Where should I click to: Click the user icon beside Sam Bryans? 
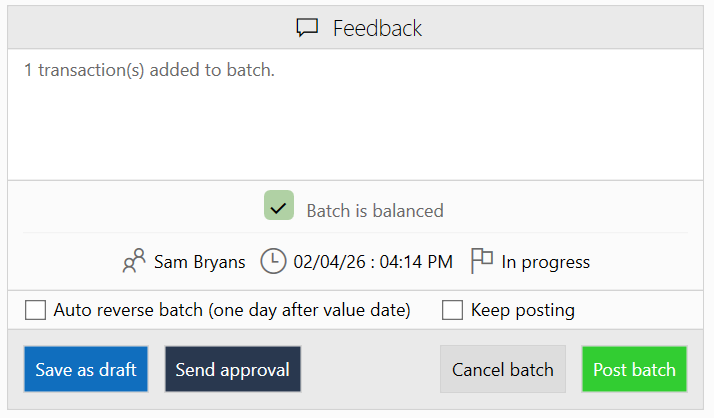tap(134, 262)
